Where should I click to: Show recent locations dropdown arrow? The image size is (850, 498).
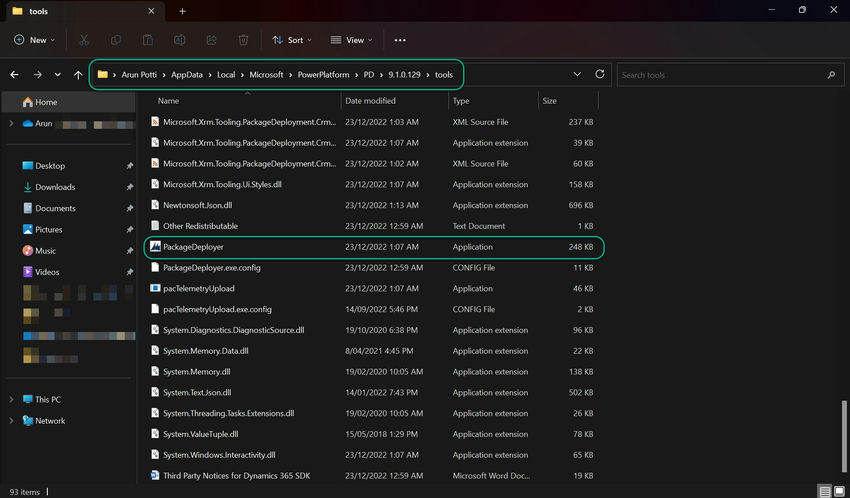(57, 75)
